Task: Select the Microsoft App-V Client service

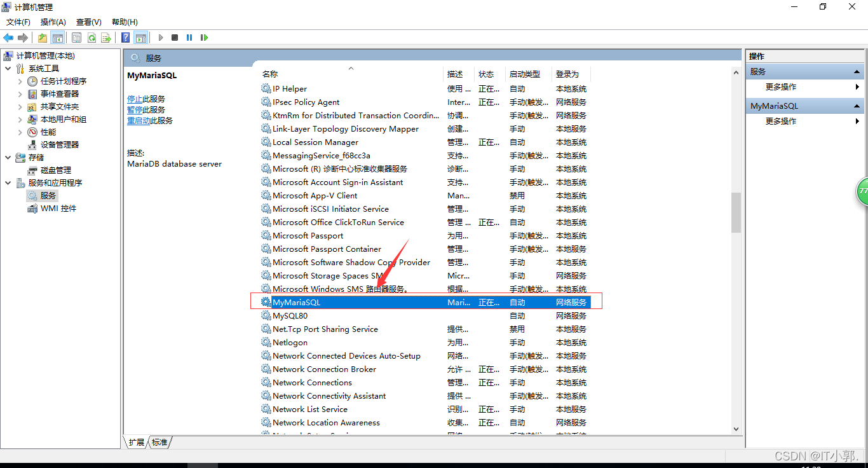Action: coord(426,196)
